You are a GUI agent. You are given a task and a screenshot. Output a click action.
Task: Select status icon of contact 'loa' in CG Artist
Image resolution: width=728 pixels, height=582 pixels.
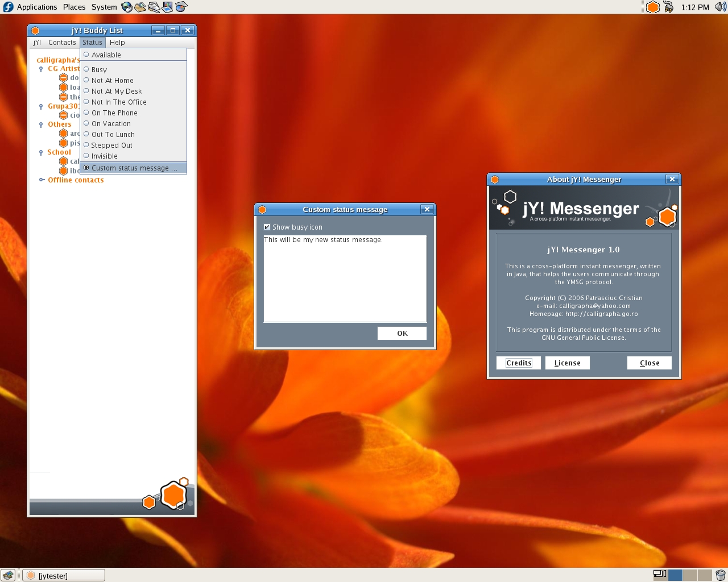[64, 87]
